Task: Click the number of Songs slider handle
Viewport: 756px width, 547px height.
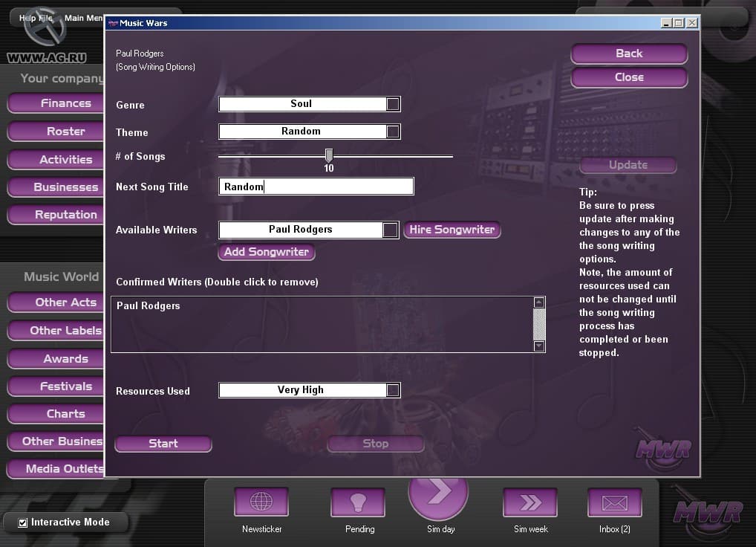Action: [x=329, y=155]
